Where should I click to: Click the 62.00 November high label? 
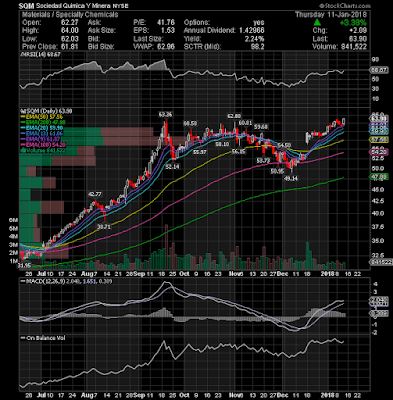[234, 116]
